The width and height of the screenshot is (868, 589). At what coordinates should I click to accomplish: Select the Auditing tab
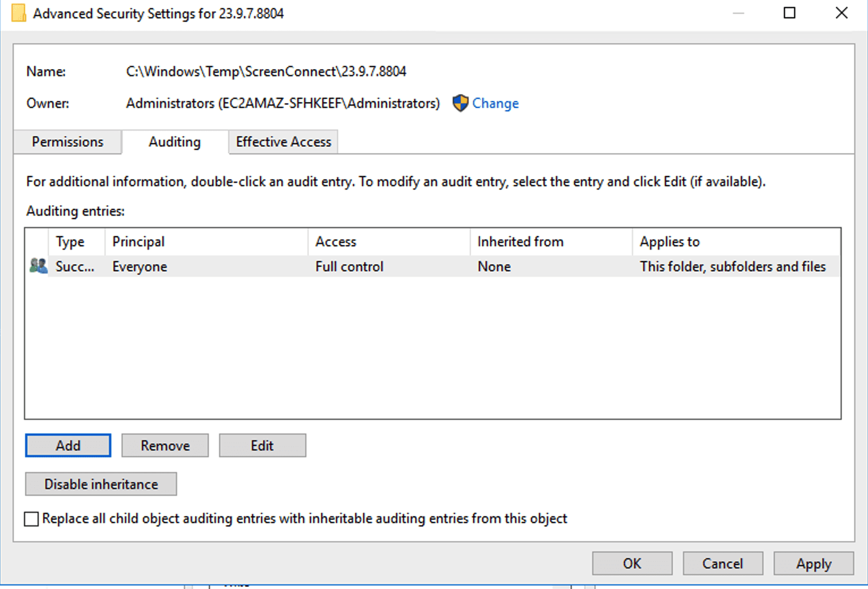tap(175, 142)
